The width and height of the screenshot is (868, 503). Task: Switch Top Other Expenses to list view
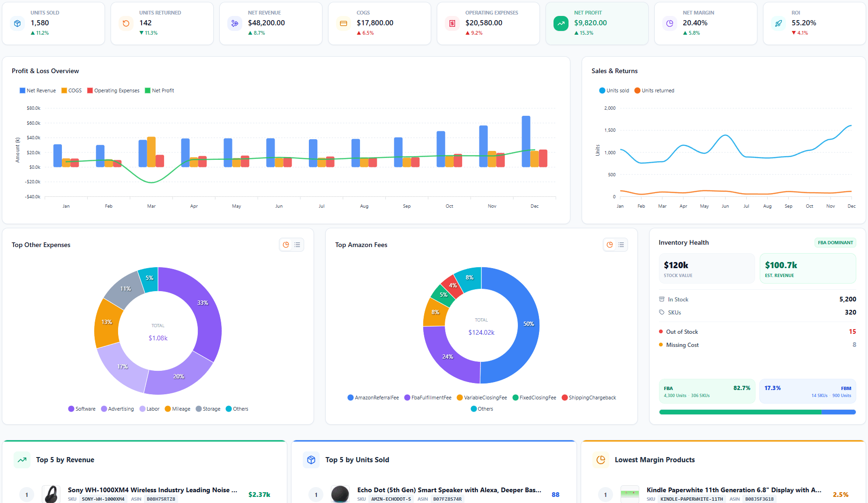[x=297, y=244]
